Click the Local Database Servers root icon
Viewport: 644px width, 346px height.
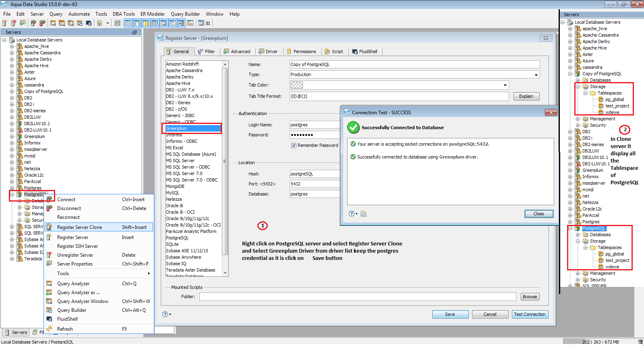coord(12,40)
